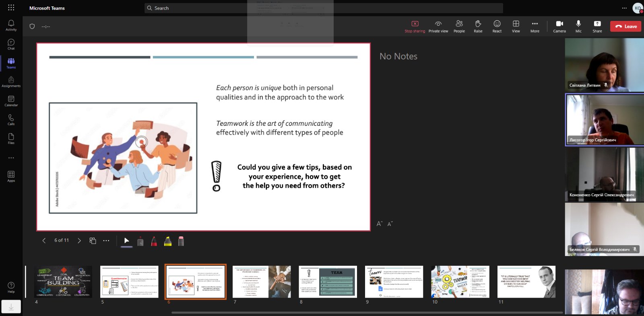Raise your hand in the meeting

478,26
